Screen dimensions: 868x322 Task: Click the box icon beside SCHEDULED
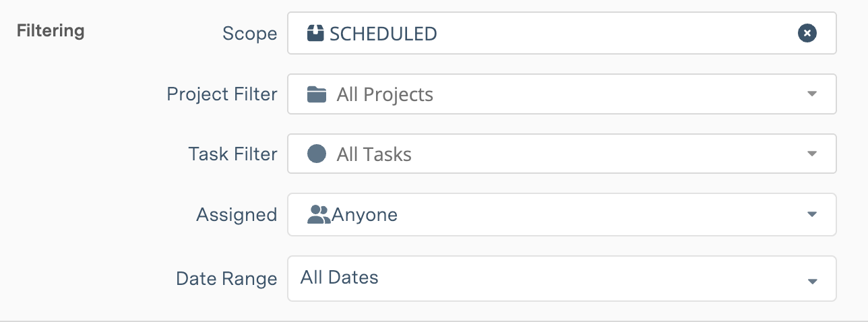coord(315,33)
